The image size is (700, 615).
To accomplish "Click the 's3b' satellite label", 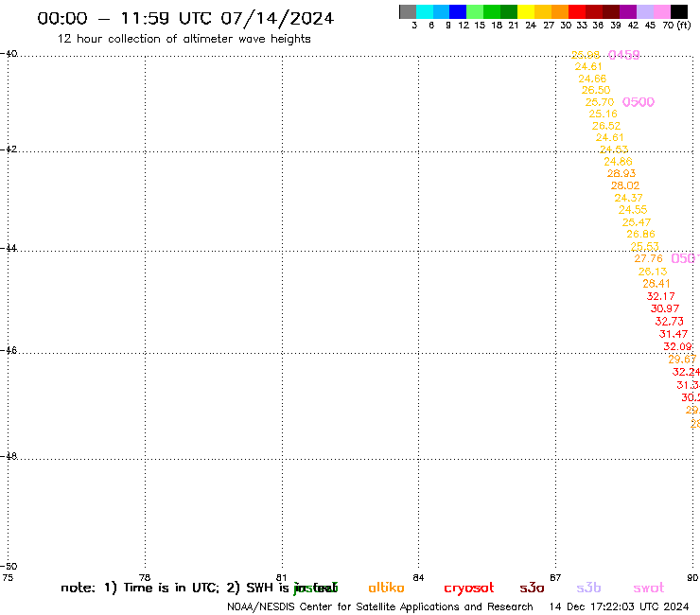I will [x=588, y=588].
